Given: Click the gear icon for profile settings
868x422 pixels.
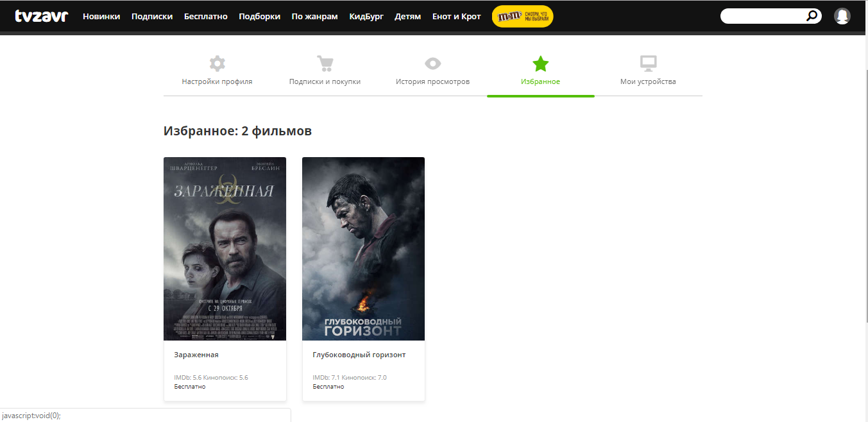Looking at the screenshot, I should [x=217, y=63].
